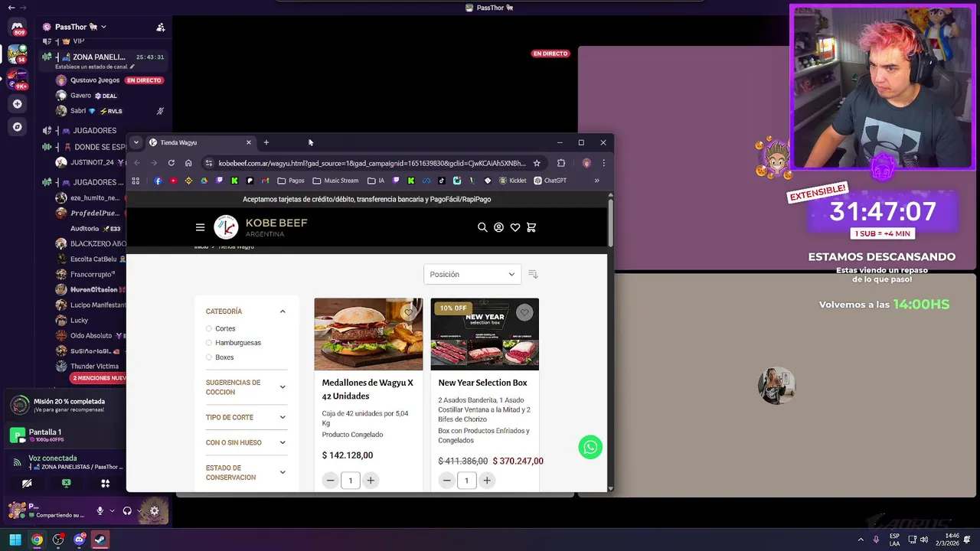The image size is (980, 551).
Task: Open PassThor server dropdown menu
Action: click(x=74, y=27)
